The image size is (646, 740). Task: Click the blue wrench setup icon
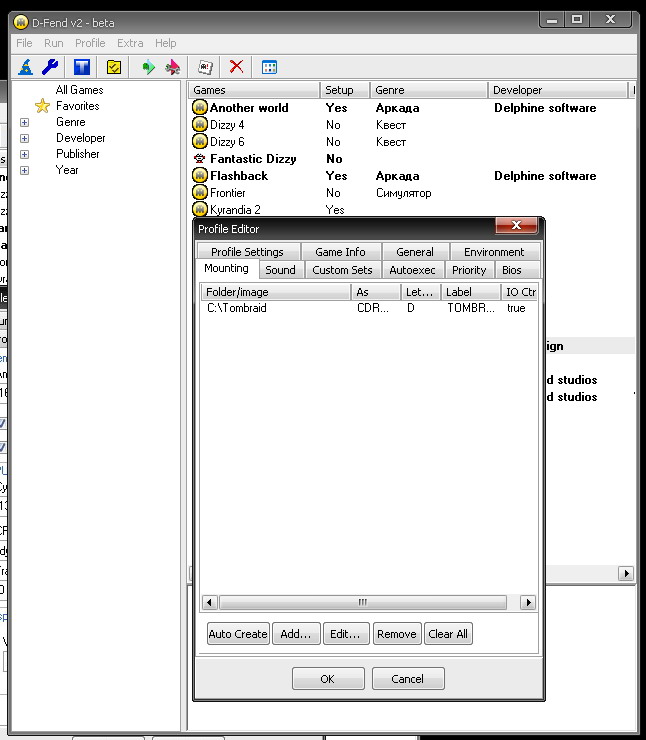click(49, 67)
